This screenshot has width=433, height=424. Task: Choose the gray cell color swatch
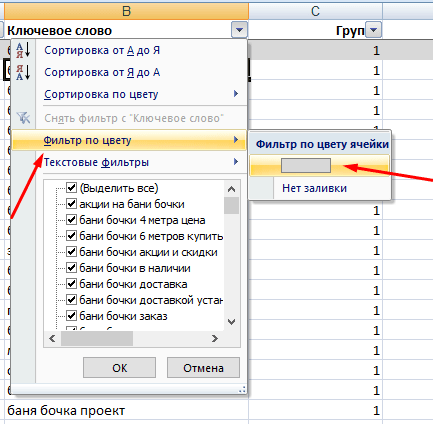(306, 166)
